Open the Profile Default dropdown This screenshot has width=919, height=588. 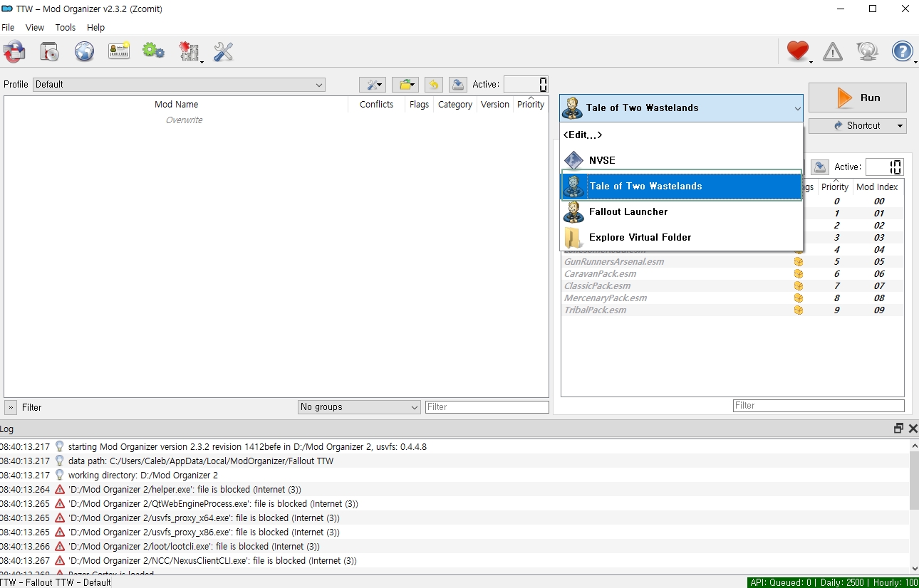(x=179, y=85)
